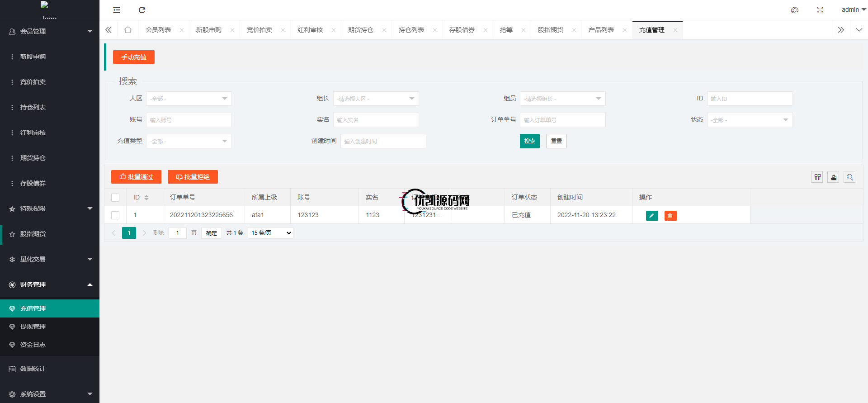Screen dimensions: 868x403
Task: Focus the 订单单号 input field
Action: pos(562,120)
